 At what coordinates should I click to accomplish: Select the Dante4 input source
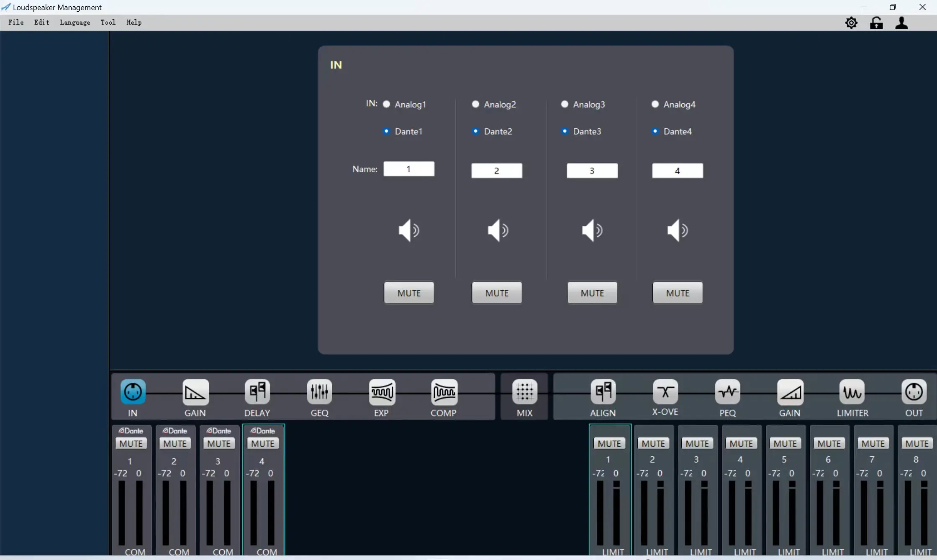pyautogui.click(x=655, y=131)
